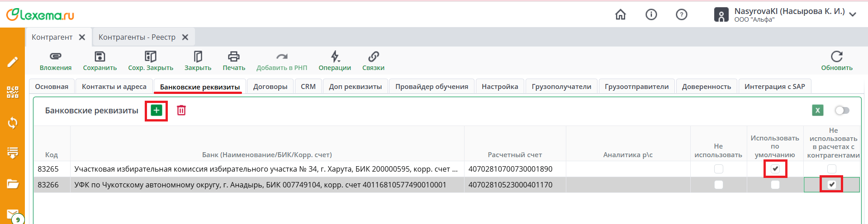Switch to the Договоры tab
The width and height of the screenshot is (868, 224).
(270, 87)
